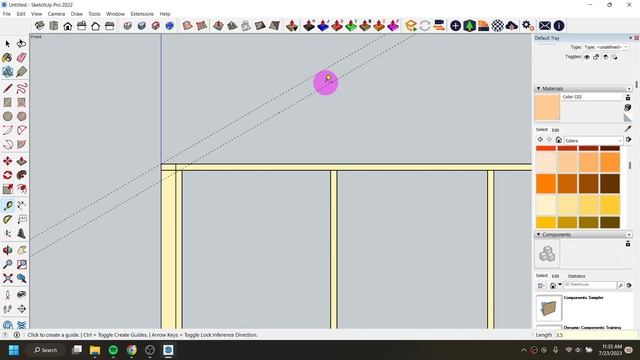Switch to Materials Edit tab
The width and height of the screenshot is (640, 360).
click(x=556, y=130)
